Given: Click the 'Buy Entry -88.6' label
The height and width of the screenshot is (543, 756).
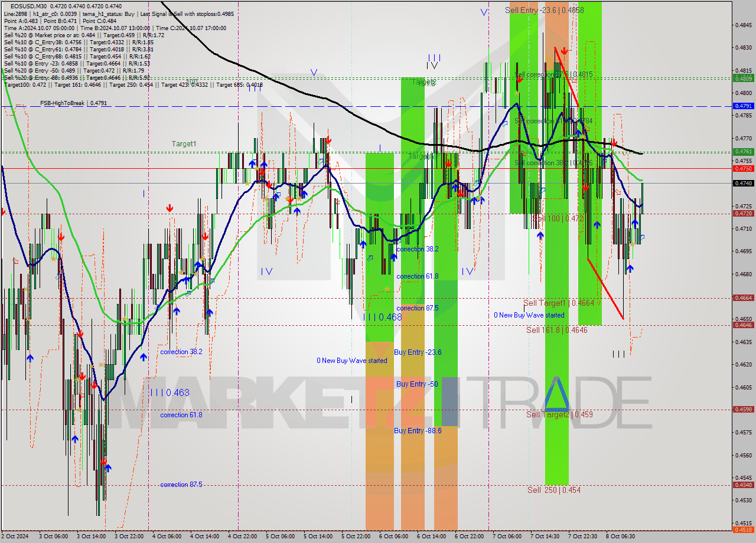Looking at the screenshot, I should 418,431.
